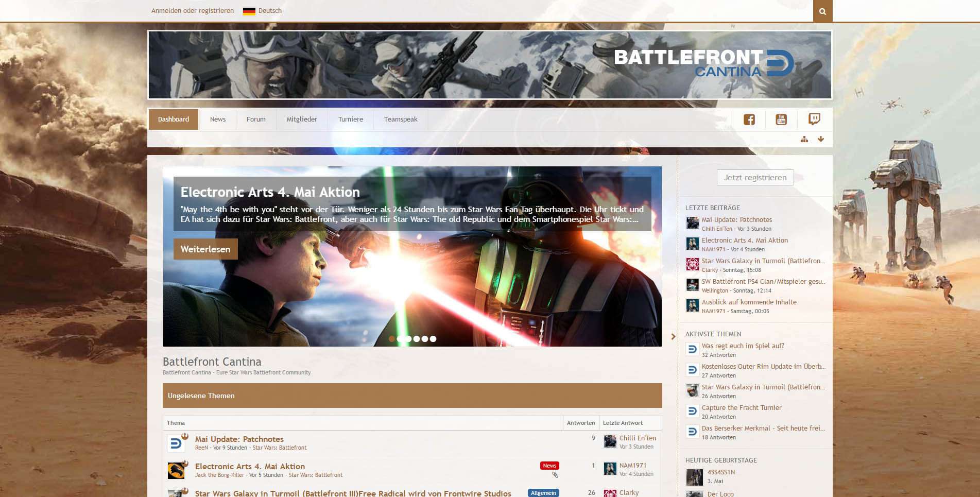
Task: Open Chilli En'Ten user link in thread list
Action: pyautogui.click(x=638, y=438)
